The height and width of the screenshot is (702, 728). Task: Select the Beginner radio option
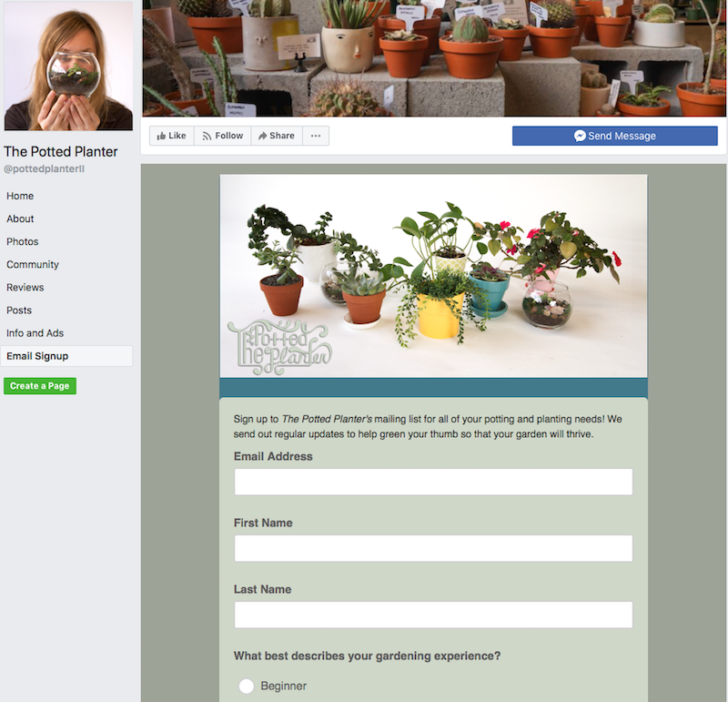(x=246, y=686)
